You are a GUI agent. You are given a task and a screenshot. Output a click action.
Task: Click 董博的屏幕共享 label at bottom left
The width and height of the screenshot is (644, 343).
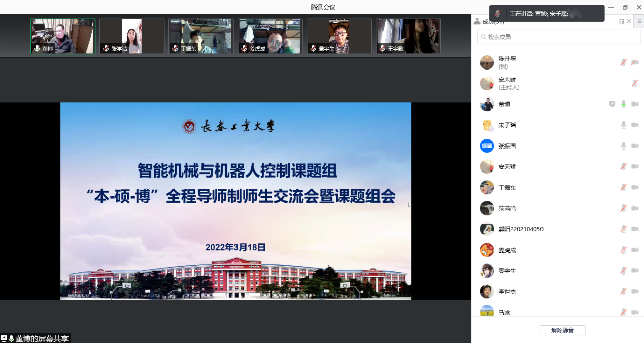42,338
